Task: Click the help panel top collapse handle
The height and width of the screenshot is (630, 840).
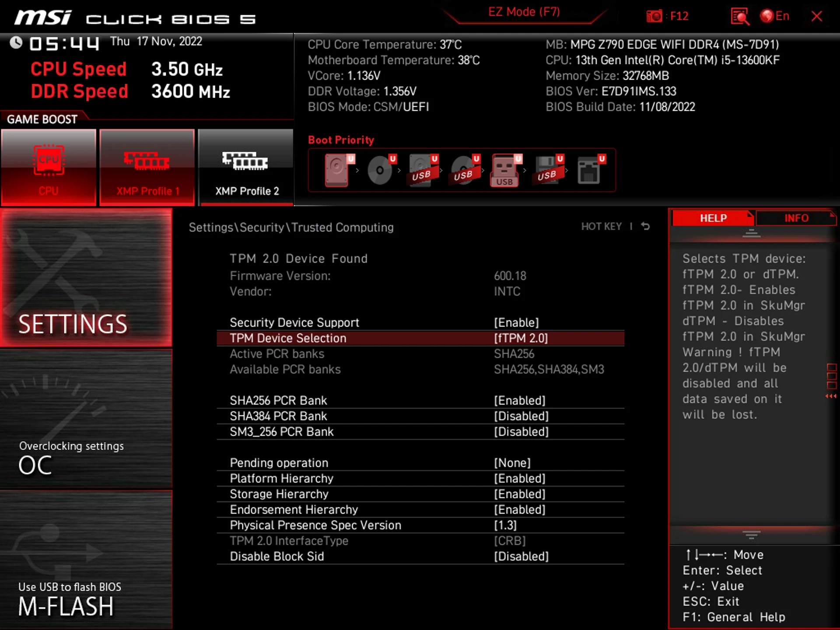Action: click(x=751, y=233)
